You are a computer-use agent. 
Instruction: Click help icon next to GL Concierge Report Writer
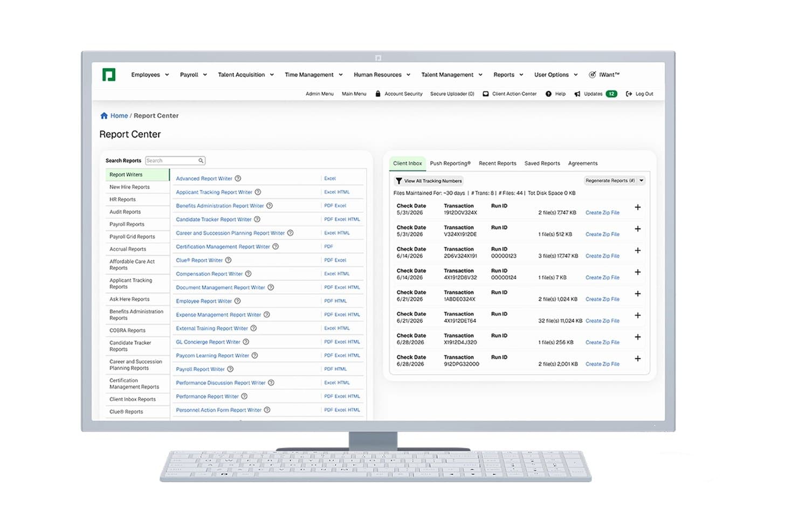[246, 342]
